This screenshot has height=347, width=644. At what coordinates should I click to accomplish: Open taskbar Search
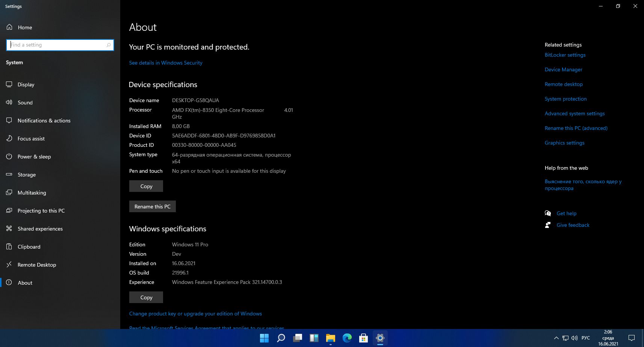[281, 338]
